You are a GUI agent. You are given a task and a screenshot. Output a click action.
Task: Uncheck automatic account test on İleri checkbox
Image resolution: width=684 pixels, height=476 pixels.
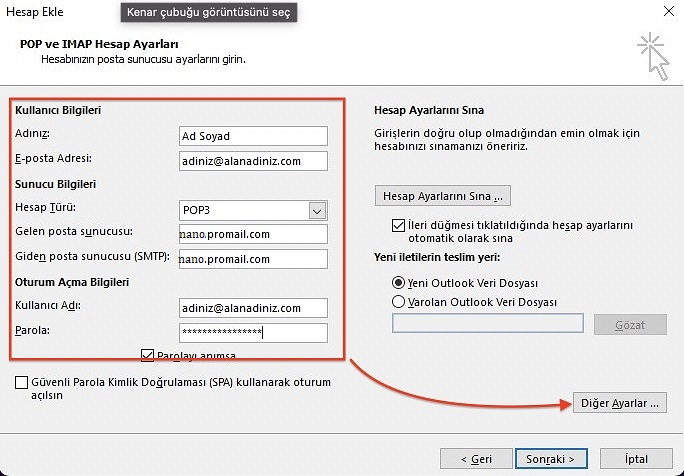398,226
